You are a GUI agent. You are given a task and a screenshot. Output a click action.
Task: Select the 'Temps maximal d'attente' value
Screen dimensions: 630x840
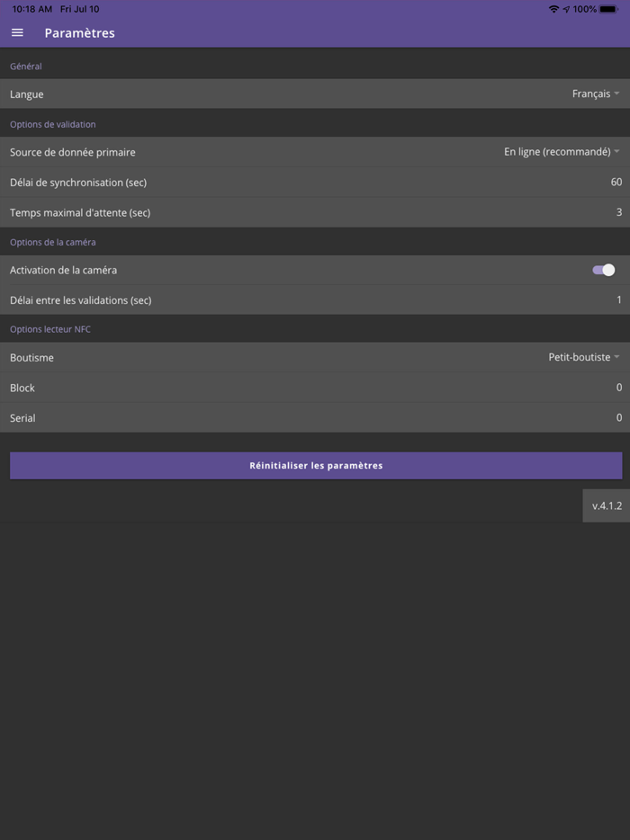click(x=618, y=212)
